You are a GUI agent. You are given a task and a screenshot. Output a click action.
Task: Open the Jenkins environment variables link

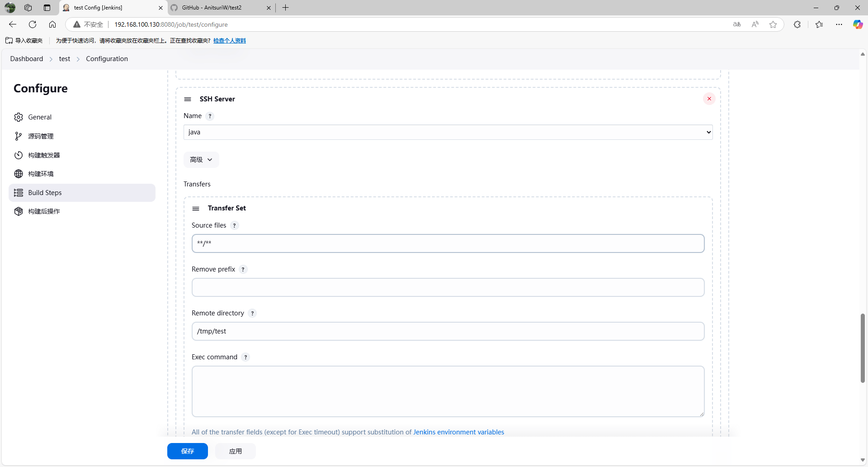tap(458, 432)
